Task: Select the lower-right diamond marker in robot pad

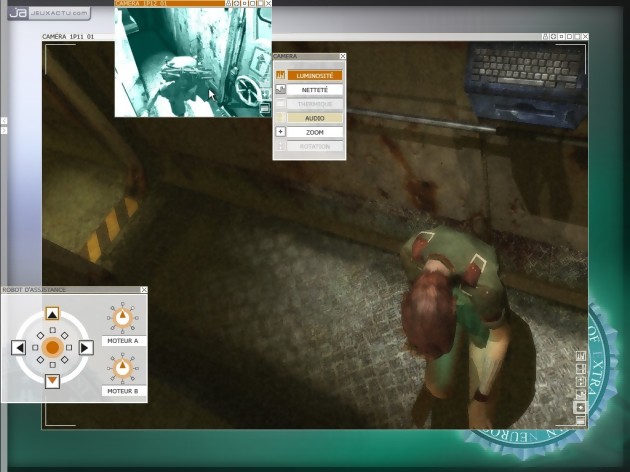Action: tap(65, 360)
